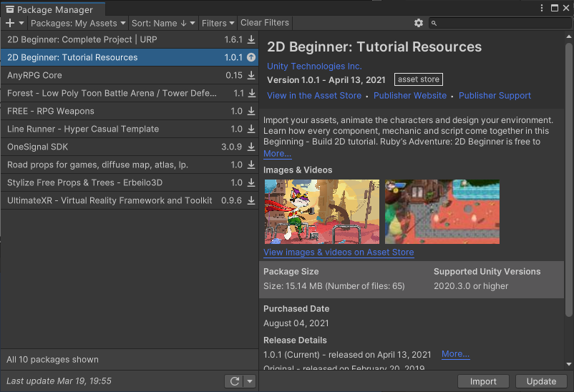Open the Ruby fox character thumbnail
This screenshot has height=392, width=574.
coord(322,212)
